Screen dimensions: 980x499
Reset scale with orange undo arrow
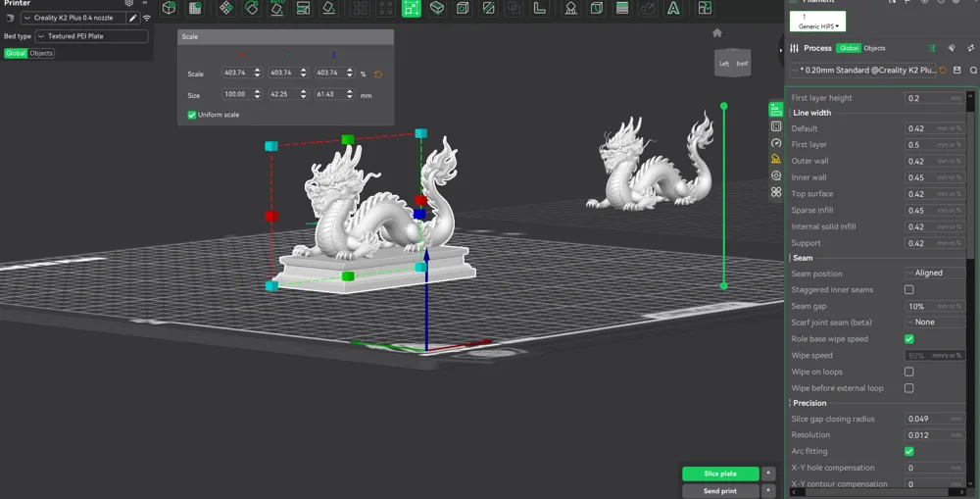378,75
